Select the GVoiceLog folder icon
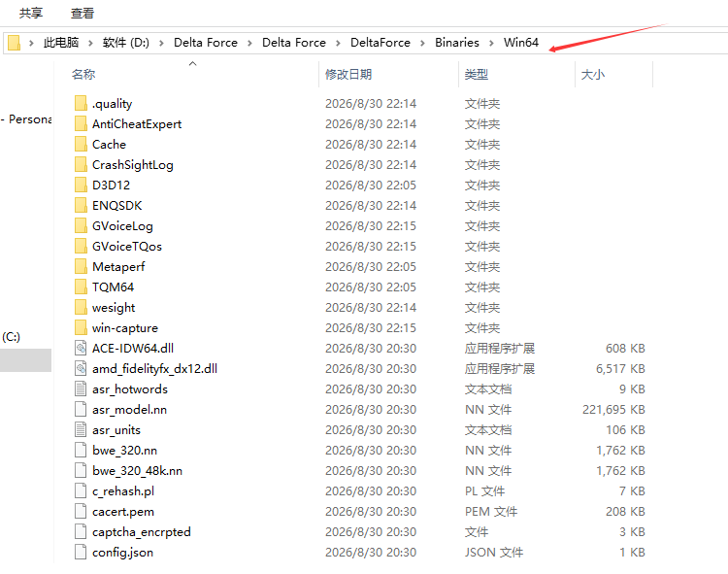Image resolution: width=728 pixels, height=574 pixels. tap(81, 225)
